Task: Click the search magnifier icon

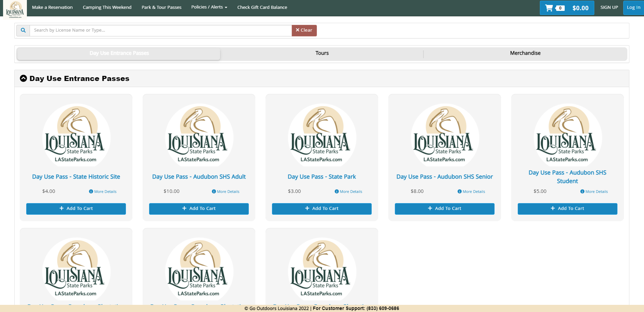Action: [23, 30]
